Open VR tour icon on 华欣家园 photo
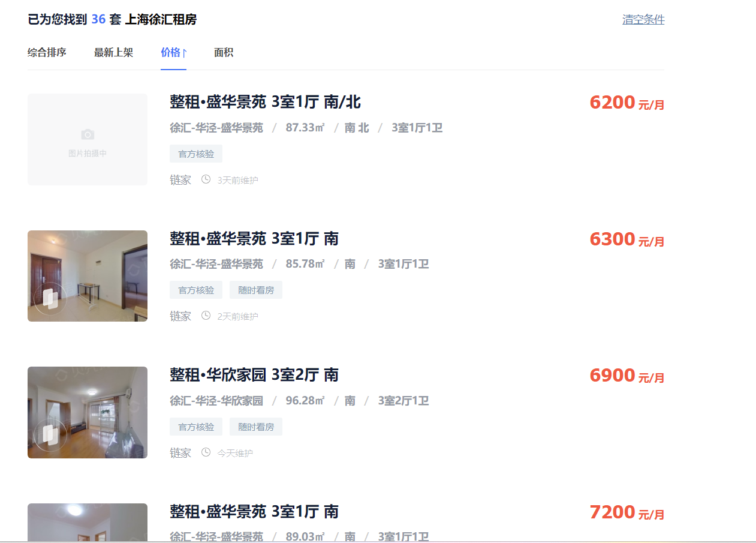 (50, 434)
